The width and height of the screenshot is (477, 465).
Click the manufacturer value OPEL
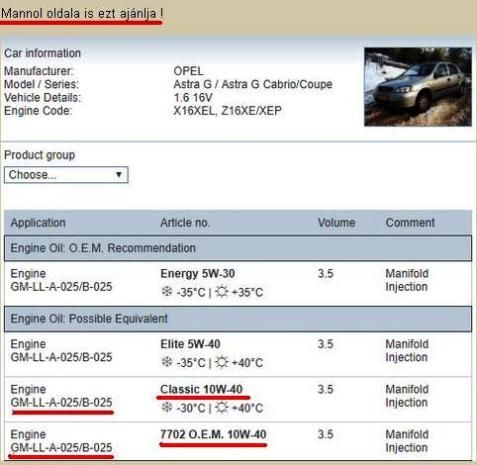[x=188, y=71]
